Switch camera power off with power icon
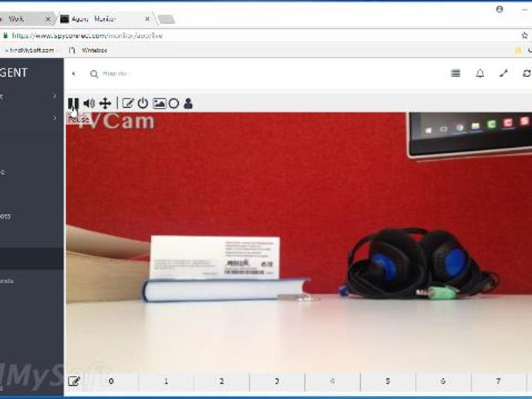The image size is (532, 399). [143, 103]
